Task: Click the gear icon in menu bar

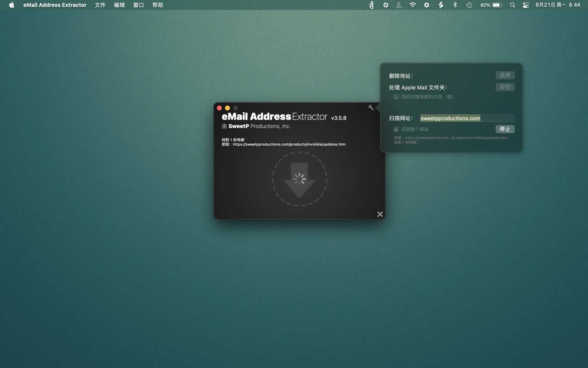Action: coord(427,5)
